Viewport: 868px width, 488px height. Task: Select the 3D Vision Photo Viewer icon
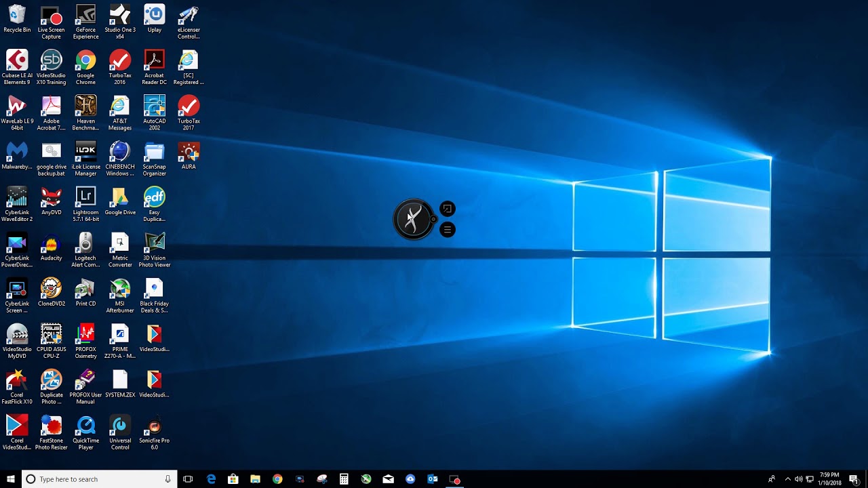pos(155,250)
